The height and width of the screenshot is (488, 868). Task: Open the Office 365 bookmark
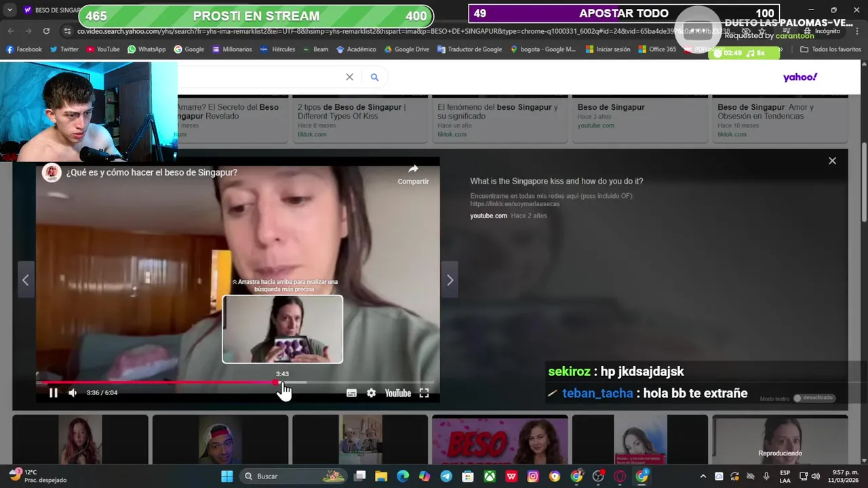[656, 49]
